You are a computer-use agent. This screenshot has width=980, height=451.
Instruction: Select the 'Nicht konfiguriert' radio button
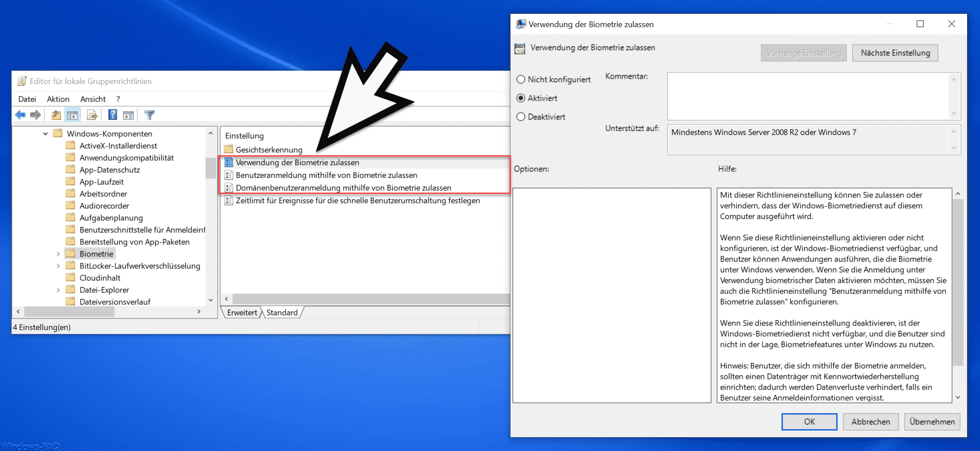pos(521,80)
